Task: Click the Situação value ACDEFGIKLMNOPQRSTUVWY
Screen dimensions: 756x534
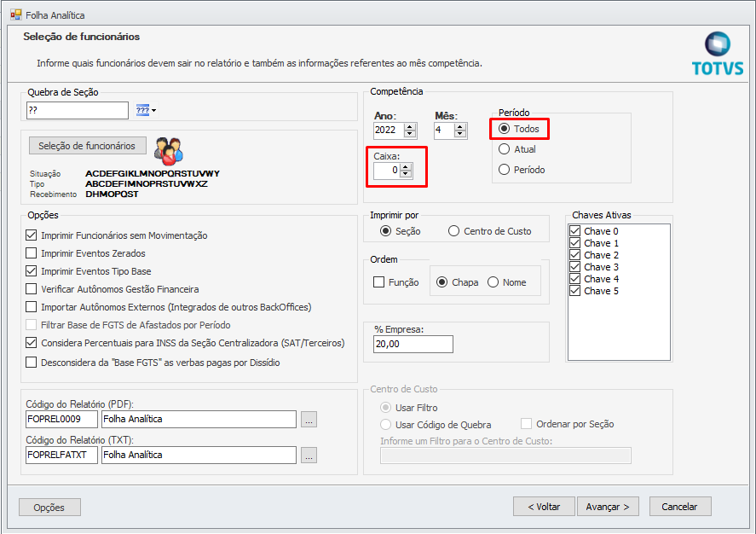Action: [x=153, y=174]
